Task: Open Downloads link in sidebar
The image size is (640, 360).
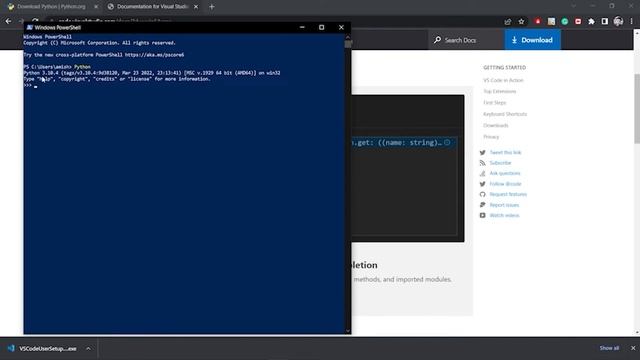Action: tap(496, 125)
